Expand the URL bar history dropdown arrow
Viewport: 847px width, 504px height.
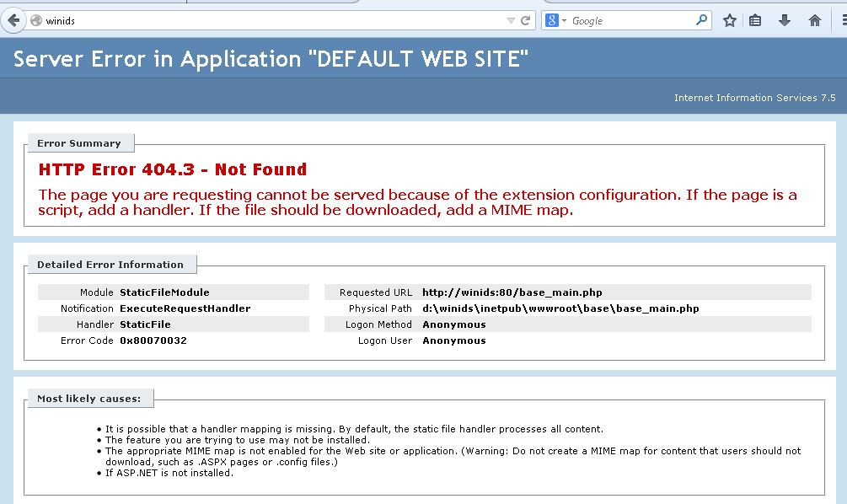pos(511,20)
